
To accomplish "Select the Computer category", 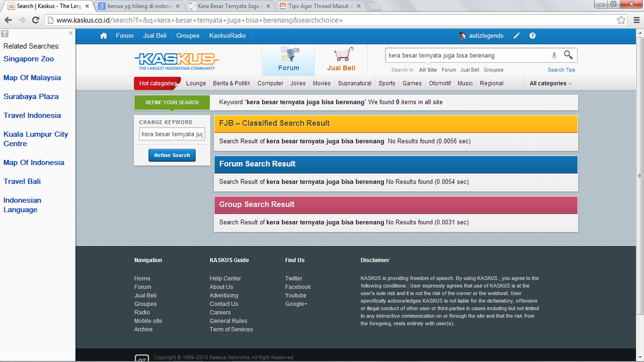I will (271, 83).
